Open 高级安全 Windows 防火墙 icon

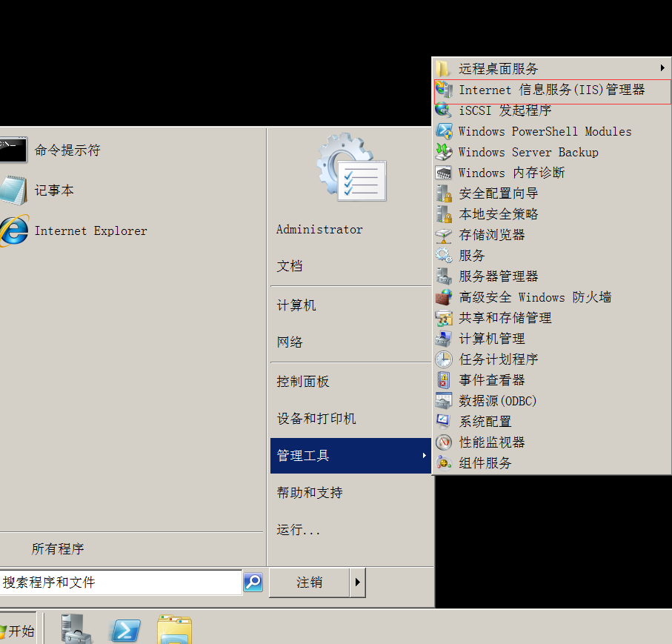click(x=444, y=296)
